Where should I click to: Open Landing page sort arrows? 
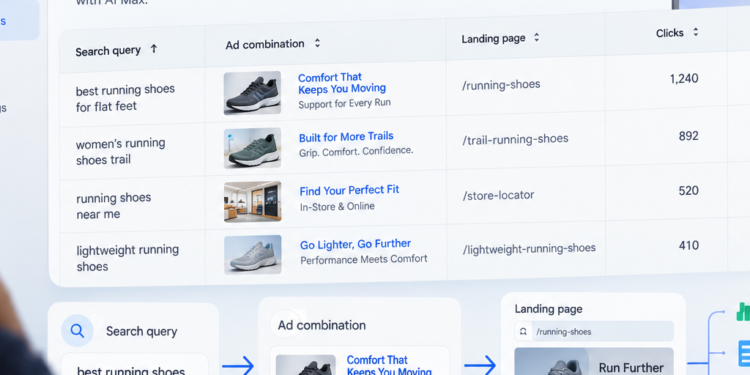[537, 37]
